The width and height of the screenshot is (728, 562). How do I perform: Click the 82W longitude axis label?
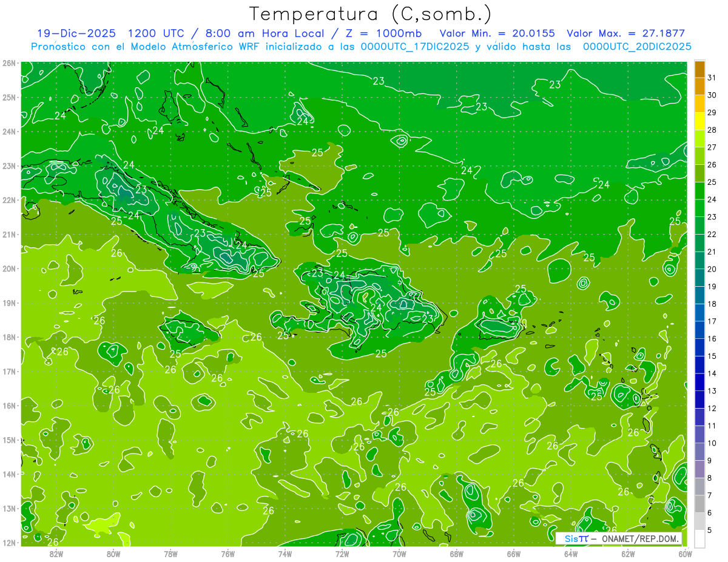[56, 554]
